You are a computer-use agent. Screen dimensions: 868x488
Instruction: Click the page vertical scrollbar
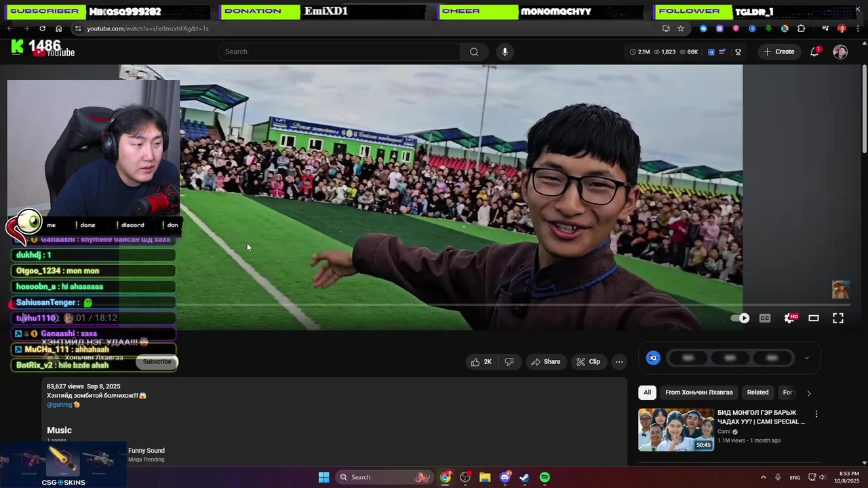[x=864, y=108]
